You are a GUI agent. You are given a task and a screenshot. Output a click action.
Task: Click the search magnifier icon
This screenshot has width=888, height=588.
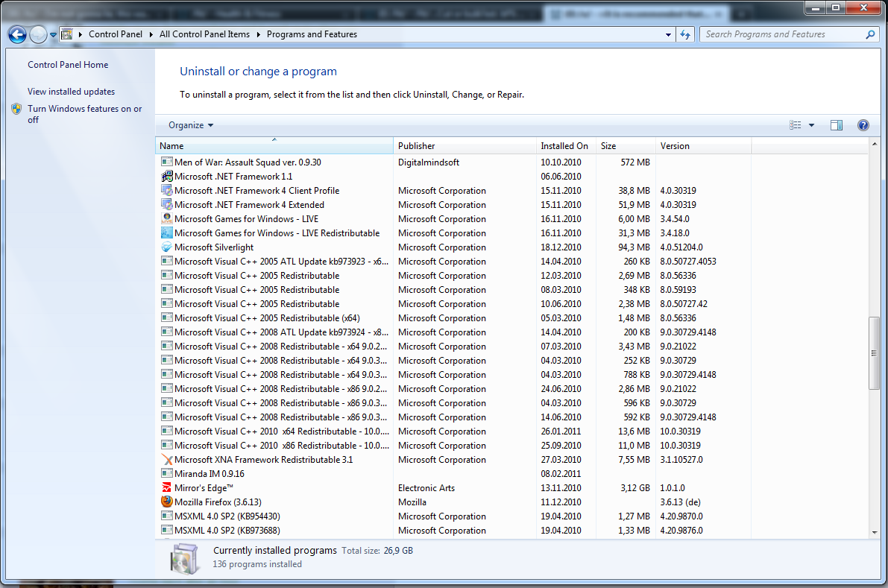870,34
